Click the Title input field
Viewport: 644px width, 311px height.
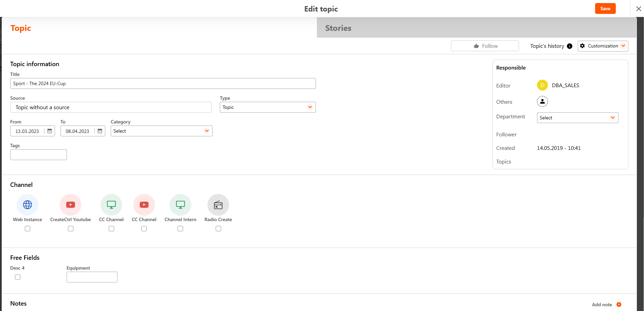point(163,83)
